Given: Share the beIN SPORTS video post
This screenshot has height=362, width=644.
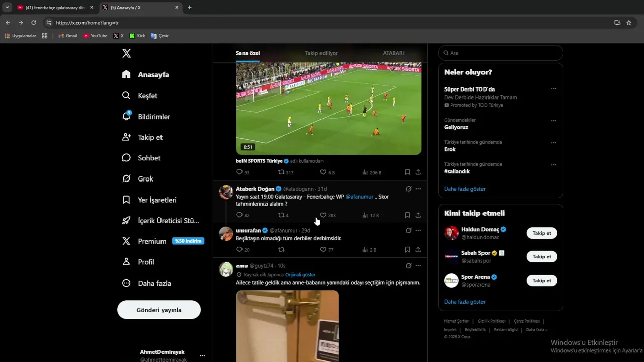Looking at the screenshot, I should click(x=418, y=172).
